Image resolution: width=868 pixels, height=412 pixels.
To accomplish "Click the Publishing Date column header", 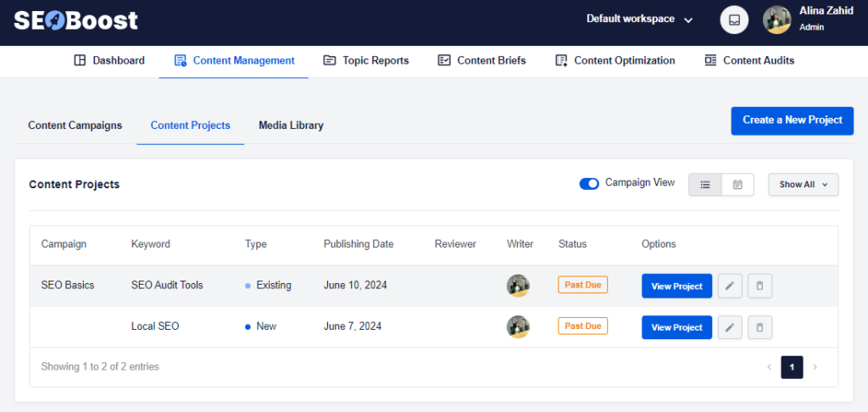I will coord(359,244).
